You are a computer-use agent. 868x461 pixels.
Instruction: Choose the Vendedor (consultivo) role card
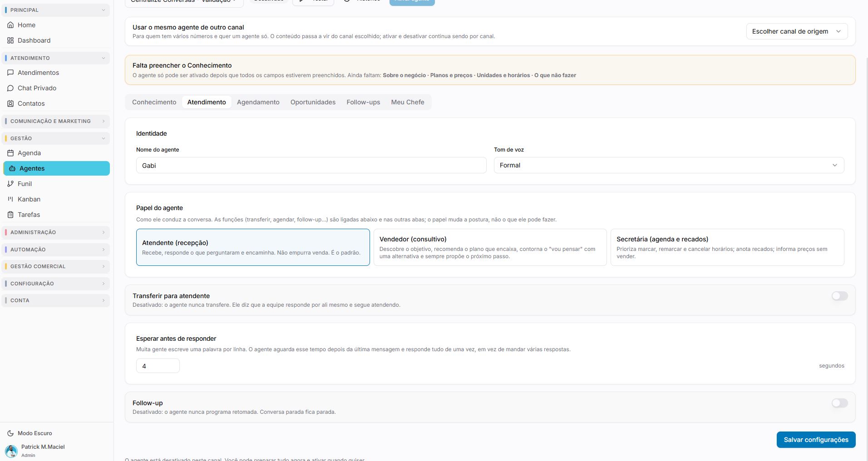click(x=490, y=247)
